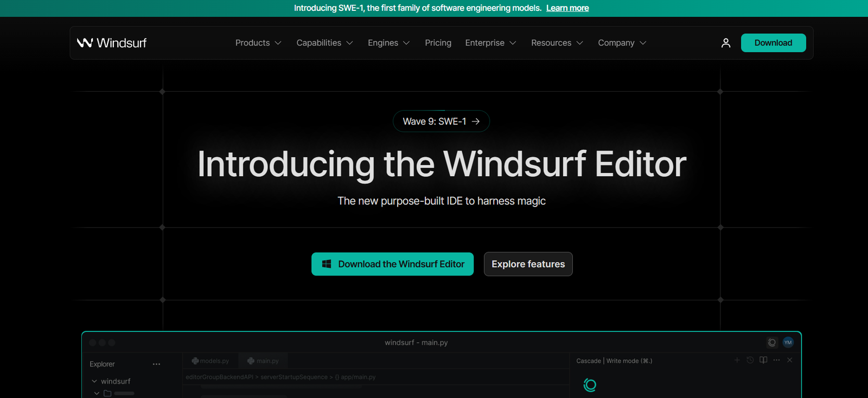Open Cascade history clock icon
The width and height of the screenshot is (868, 398).
(x=750, y=360)
